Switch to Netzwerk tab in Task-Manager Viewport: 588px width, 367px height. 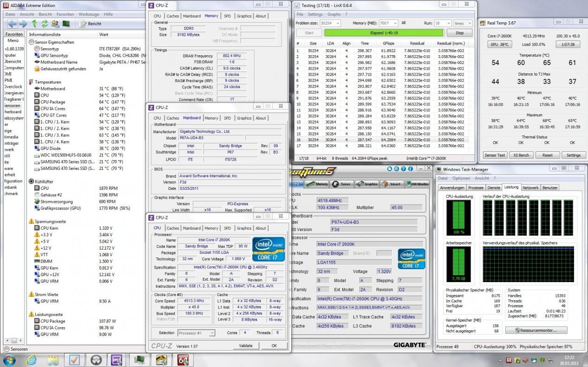pos(530,187)
